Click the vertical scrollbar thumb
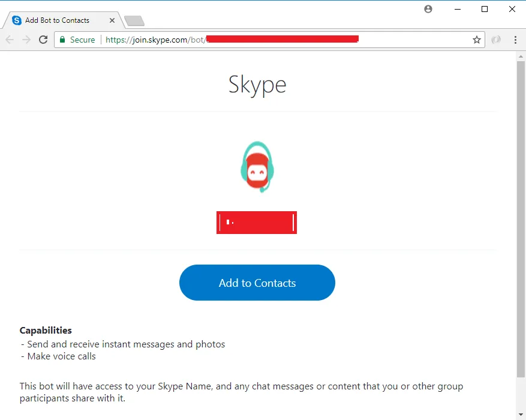Image resolution: width=526 pixels, height=420 pixels. point(521,220)
